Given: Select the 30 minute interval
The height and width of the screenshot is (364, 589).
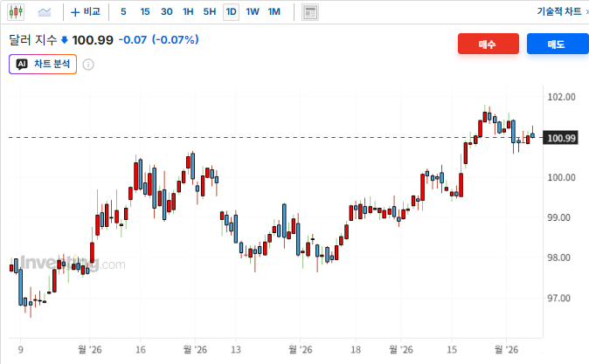Looking at the screenshot, I should 166,12.
